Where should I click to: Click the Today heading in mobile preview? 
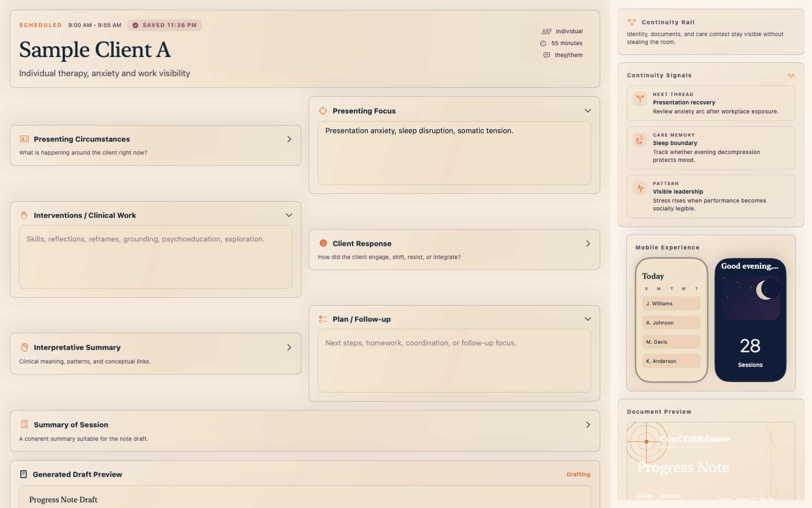click(x=653, y=276)
